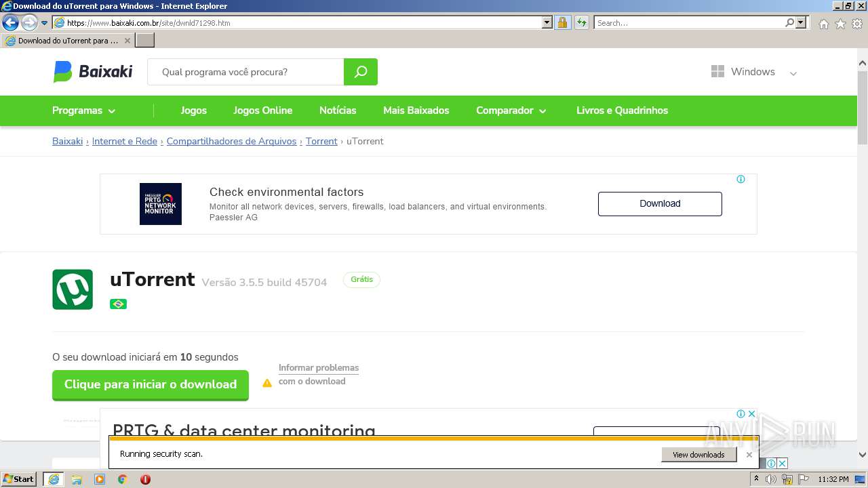868x488 pixels.
Task: Expand the address bar autocomplete dropdown
Action: [547, 22]
